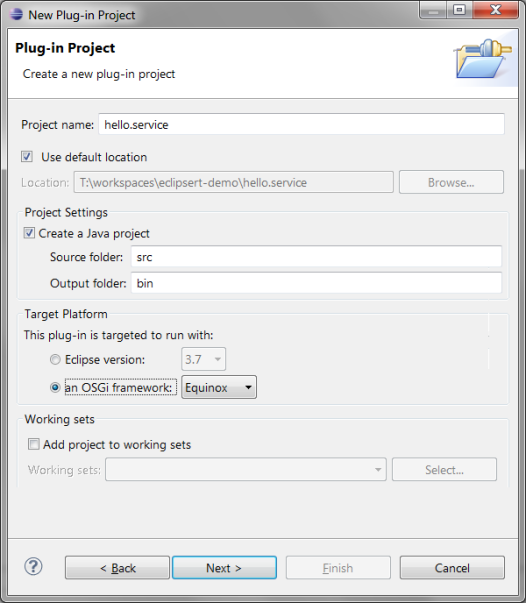
Task: Select Eclipse version radio button
Action: click(x=55, y=360)
